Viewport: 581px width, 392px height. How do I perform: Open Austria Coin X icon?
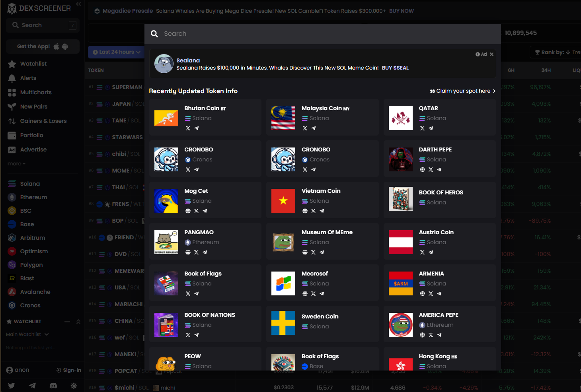pos(422,252)
